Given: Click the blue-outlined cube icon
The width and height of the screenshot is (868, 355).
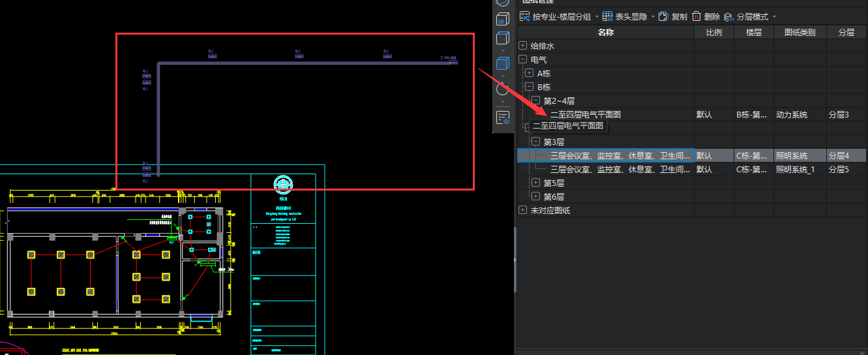Looking at the screenshot, I should coord(502,63).
